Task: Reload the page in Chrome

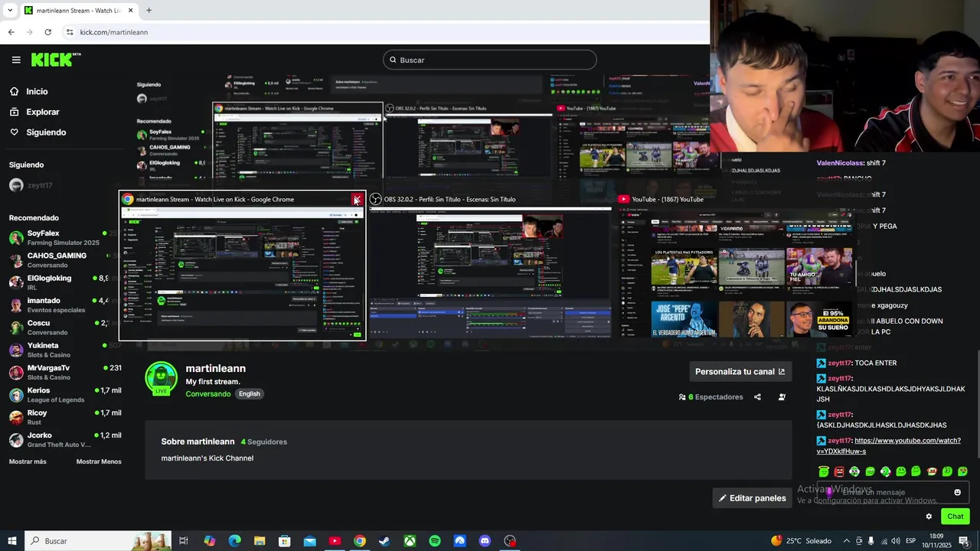Action: click(x=47, y=32)
